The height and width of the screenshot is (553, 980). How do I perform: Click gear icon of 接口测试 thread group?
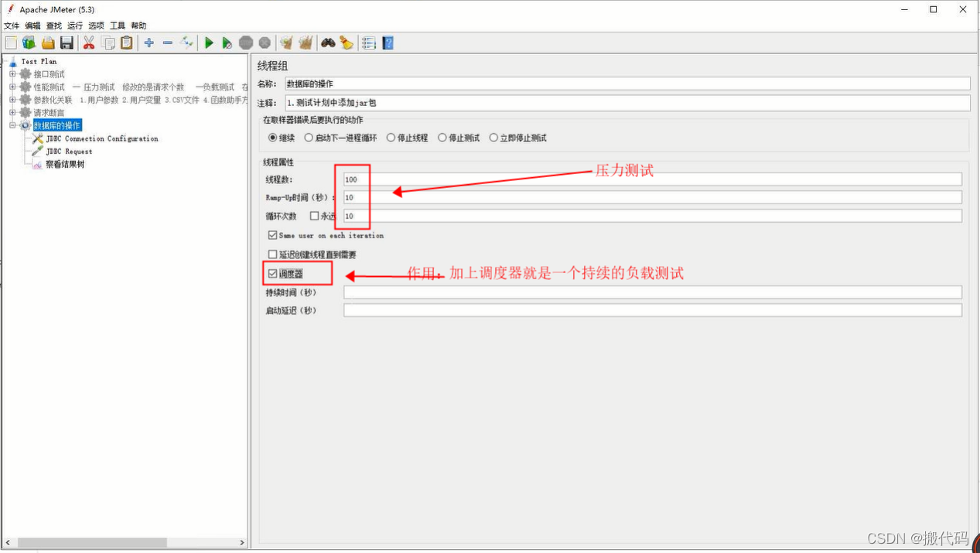(26, 74)
